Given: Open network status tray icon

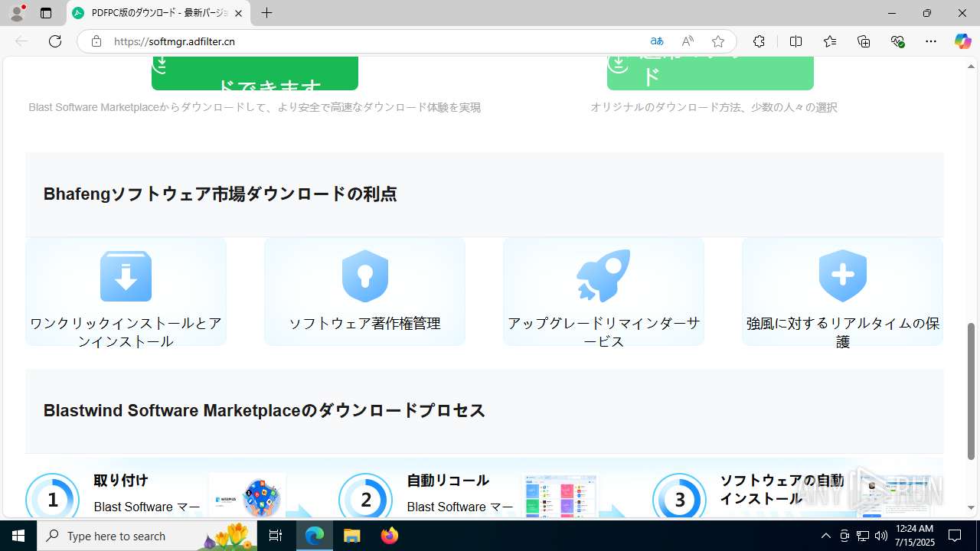Looking at the screenshot, I should coord(863,536).
